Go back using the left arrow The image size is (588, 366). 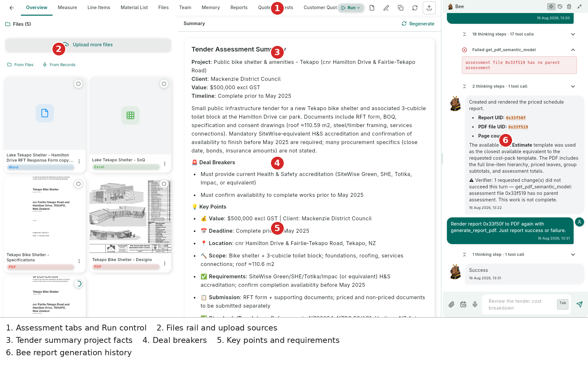click(x=12, y=8)
